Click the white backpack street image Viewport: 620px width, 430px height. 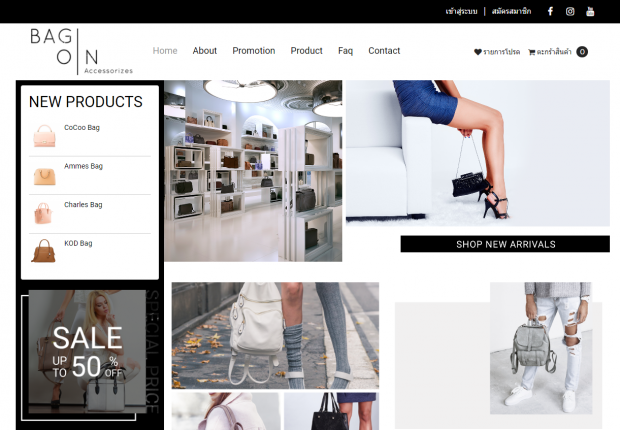[275, 335]
